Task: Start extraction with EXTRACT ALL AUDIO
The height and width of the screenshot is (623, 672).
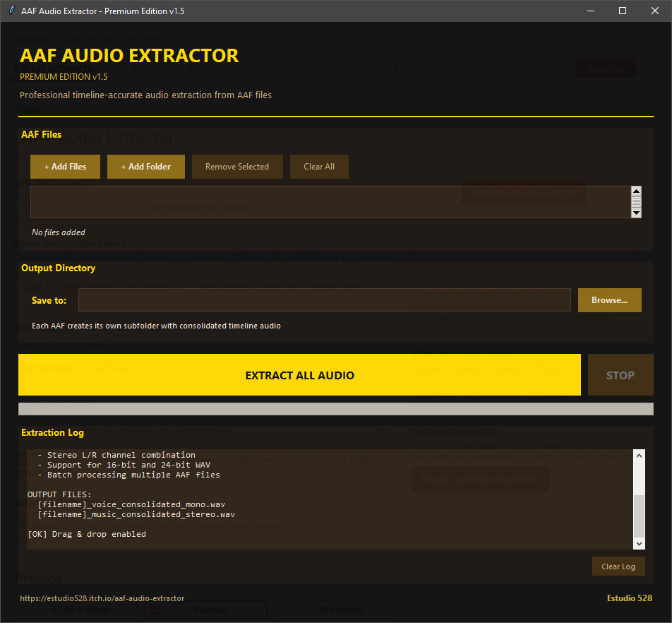Action: 299,375
